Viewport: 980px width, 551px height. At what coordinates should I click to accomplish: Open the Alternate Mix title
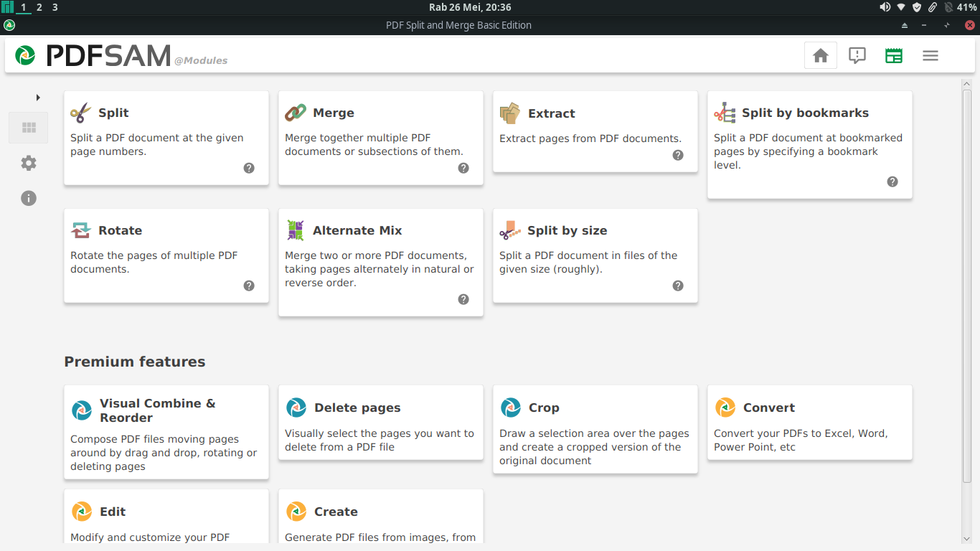tap(357, 230)
